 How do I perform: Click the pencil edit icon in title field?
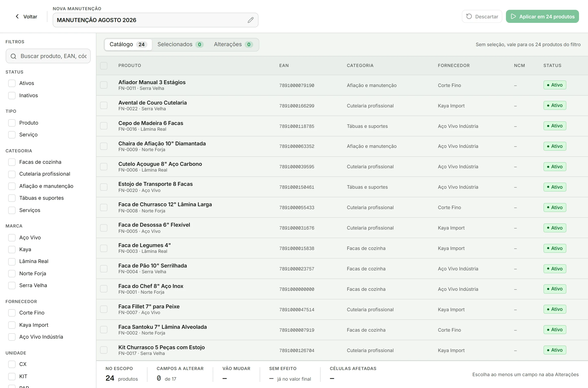pos(250,20)
